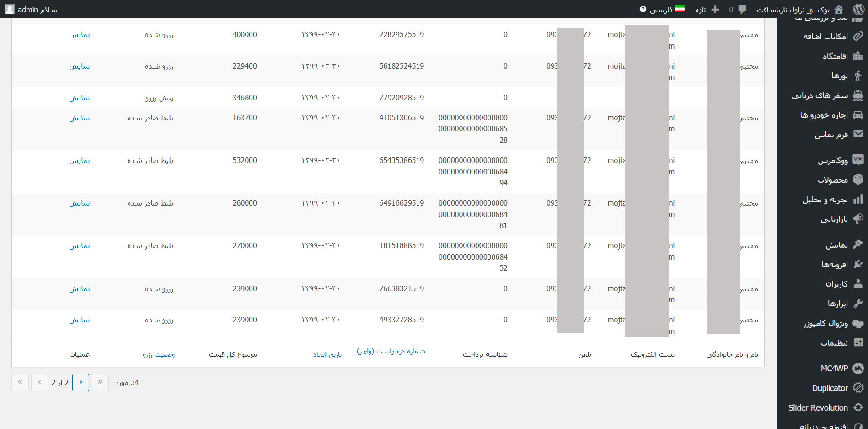
Task: Click the help question mark icon
Action: pos(643,9)
